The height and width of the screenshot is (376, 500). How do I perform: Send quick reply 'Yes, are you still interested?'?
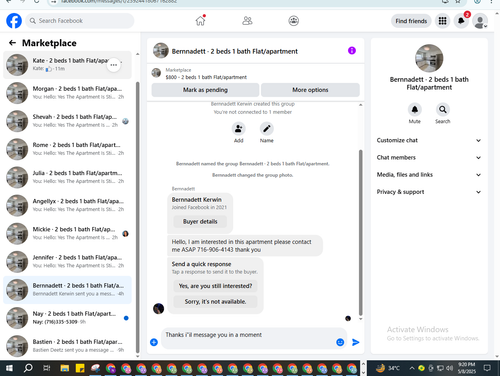pos(215,286)
